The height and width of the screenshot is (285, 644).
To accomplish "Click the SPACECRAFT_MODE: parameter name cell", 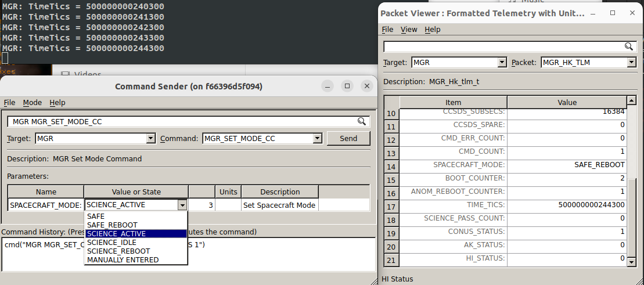I will (x=46, y=205).
